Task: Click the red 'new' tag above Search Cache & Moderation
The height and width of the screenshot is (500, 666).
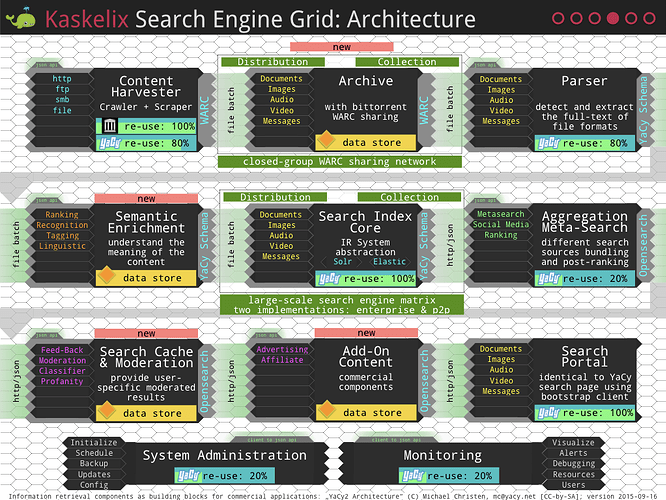Action: [x=146, y=333]
